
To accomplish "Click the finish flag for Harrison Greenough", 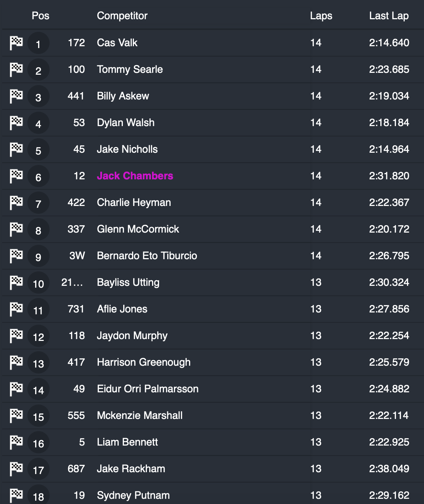I will [x=16, y=362].
